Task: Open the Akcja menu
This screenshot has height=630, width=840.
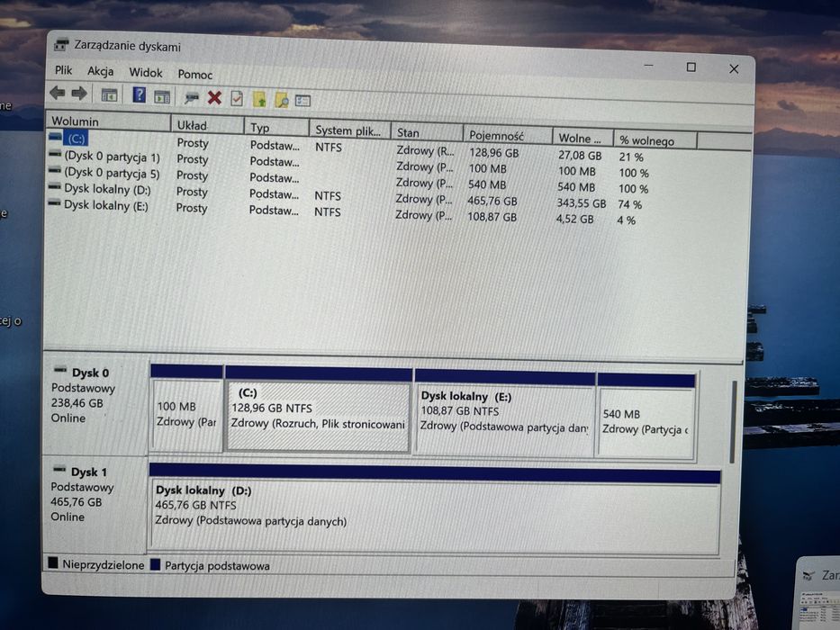Action: click(x=100, y=71)
